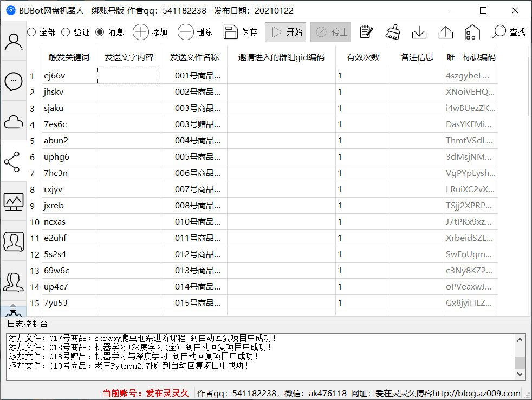
Task: Click the table's vertical scrollbar
Action: (529, 87)
